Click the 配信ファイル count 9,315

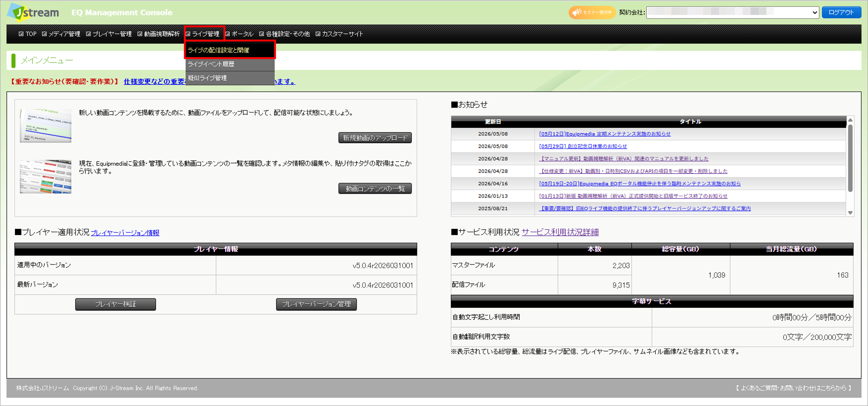[x=621, y=285]
